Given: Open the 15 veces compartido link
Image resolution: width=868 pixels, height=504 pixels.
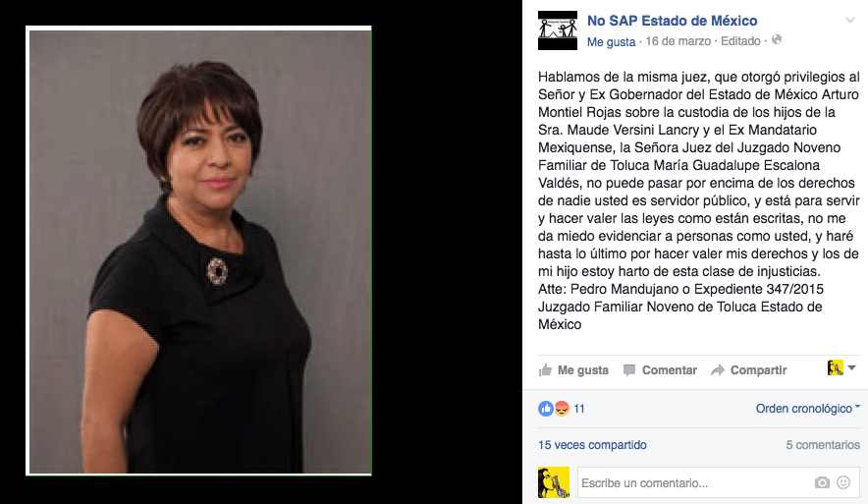Looking at the screenshot, I should [592, 445].
